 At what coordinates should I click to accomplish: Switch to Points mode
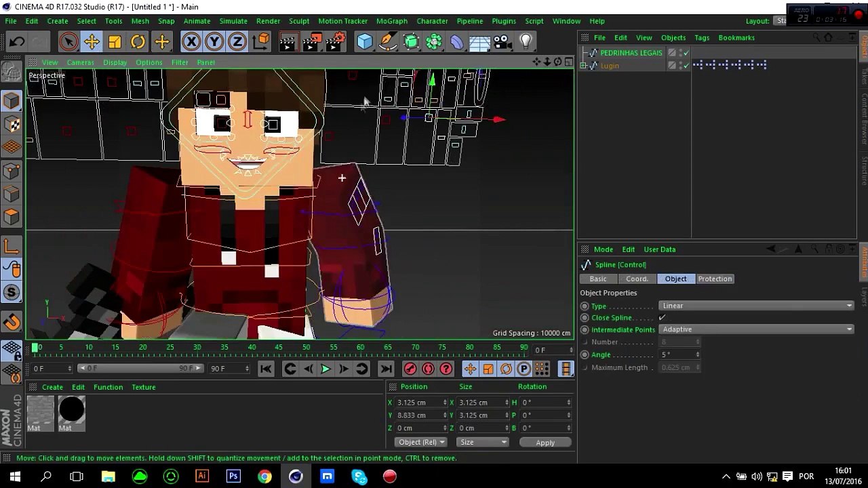pos(12,171)
